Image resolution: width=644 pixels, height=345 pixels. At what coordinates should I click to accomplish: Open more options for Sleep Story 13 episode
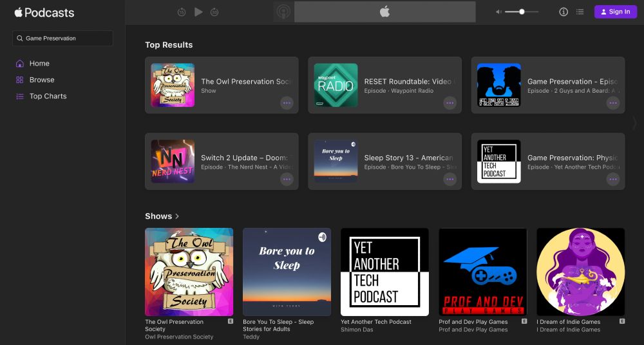(x=450, y=179)
